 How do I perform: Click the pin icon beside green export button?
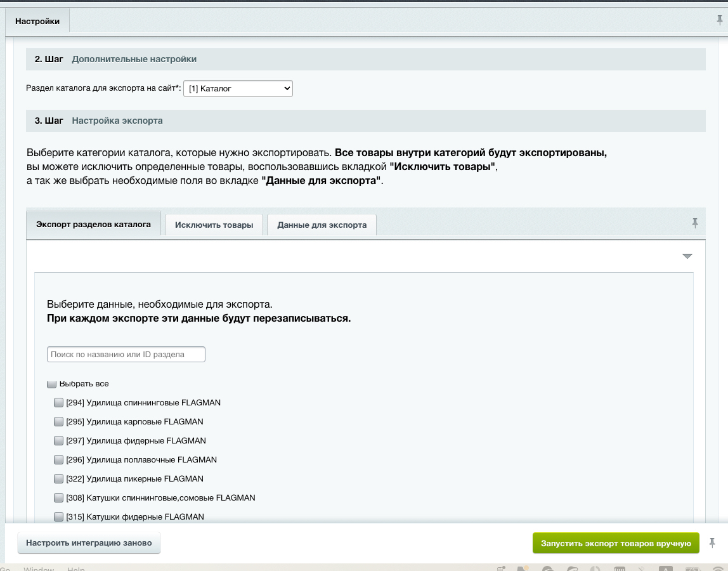pyautogui.click(x=712, y=542)
